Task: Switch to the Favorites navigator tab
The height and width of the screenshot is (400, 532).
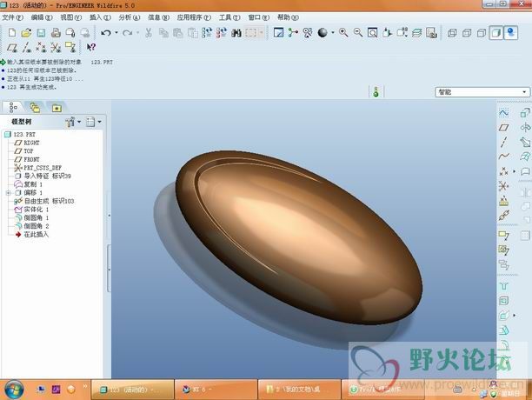Action: click(x=57, y=108)
